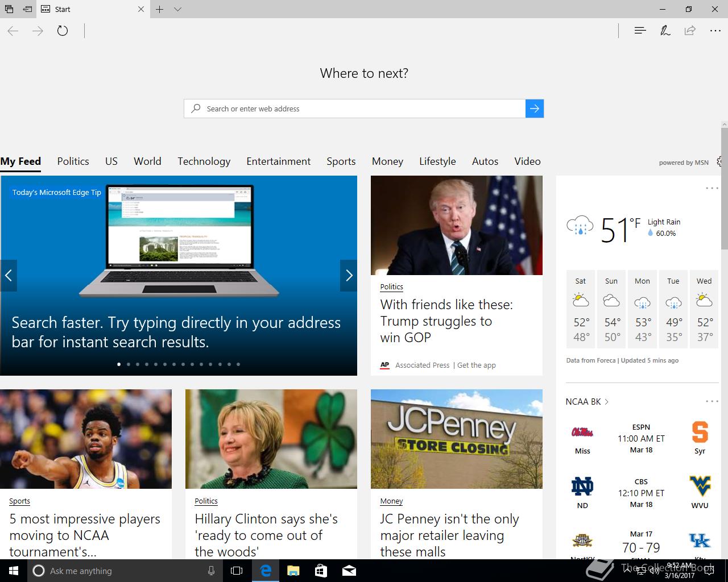The height and width of the screenshot is (582, 728).
Task: Click Politics tag under Clinton photo
Action: point(206,501)
